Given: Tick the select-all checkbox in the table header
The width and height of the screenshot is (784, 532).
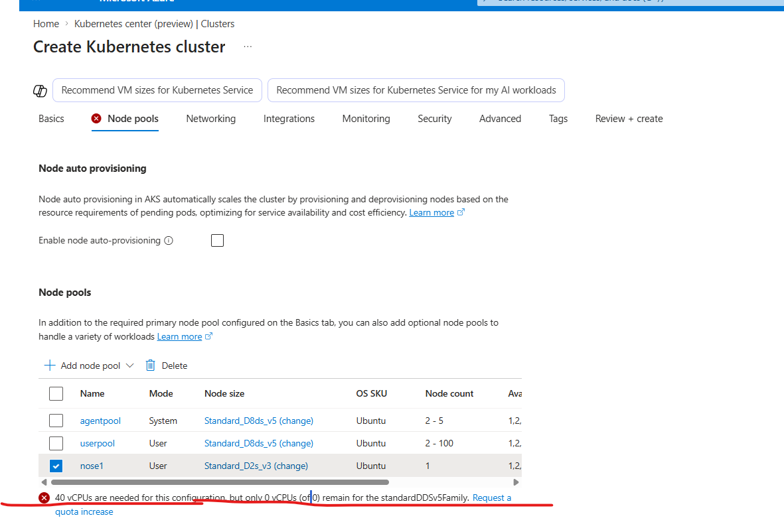Looking at the screenshot, I should pyautogui.click(x=56, y=393).
